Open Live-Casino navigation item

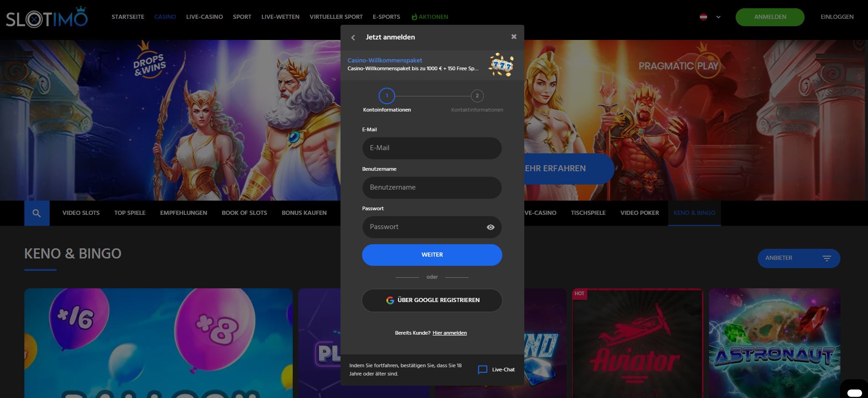click(204, 17)
